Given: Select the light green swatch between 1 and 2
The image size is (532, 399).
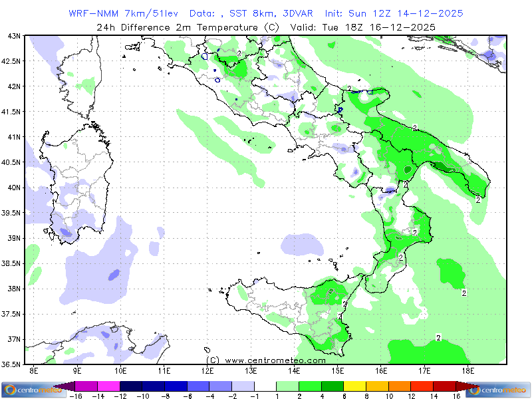Looking at the screenshot, I should 287,386.
